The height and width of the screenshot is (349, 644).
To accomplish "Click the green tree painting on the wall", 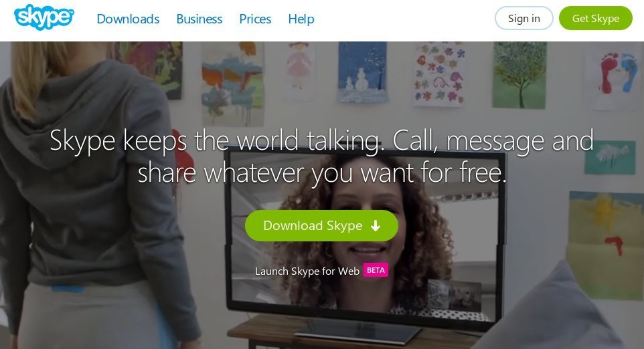I will click(x=519, y=75).
